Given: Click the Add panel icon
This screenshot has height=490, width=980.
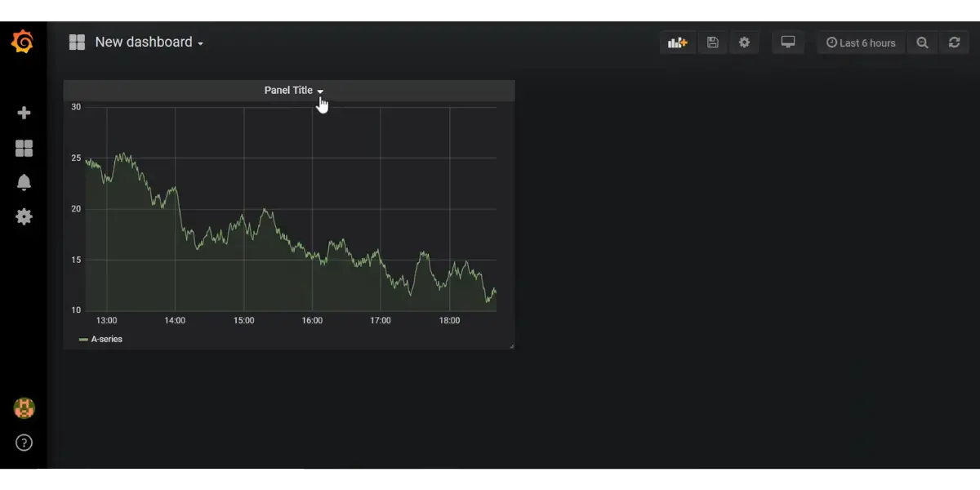Looking at the screenshot, I should pos(678,42).
